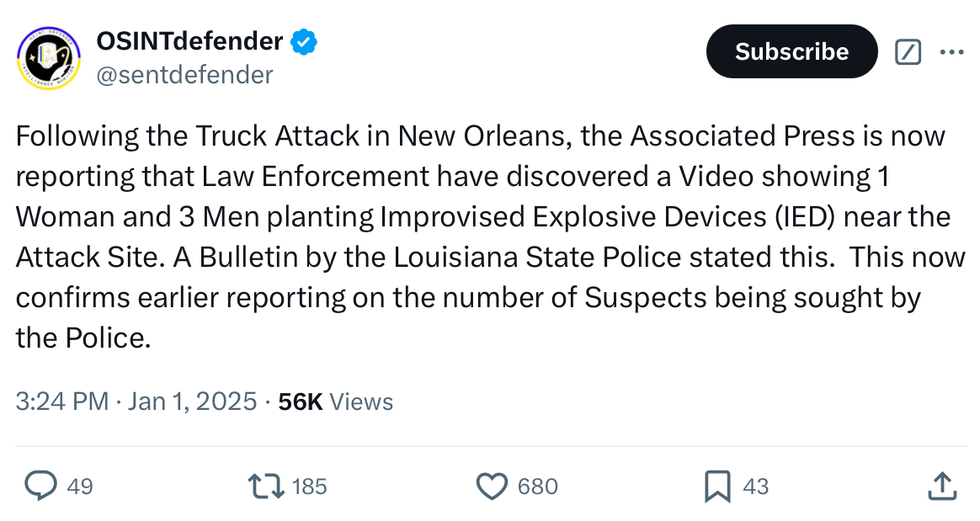Click the Grok slash square icon

(x=908, y=52)
